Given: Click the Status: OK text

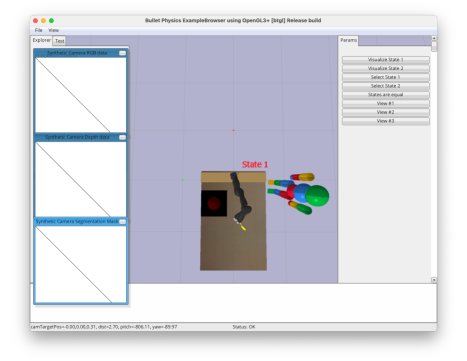Looking at the screenshot, I should click(x=244, y=327).
